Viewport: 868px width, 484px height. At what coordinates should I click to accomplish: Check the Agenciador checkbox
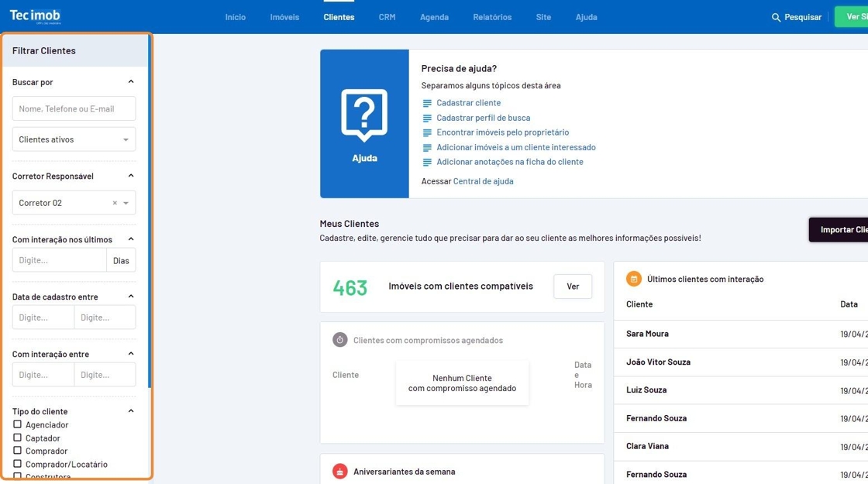coord(17,424)
